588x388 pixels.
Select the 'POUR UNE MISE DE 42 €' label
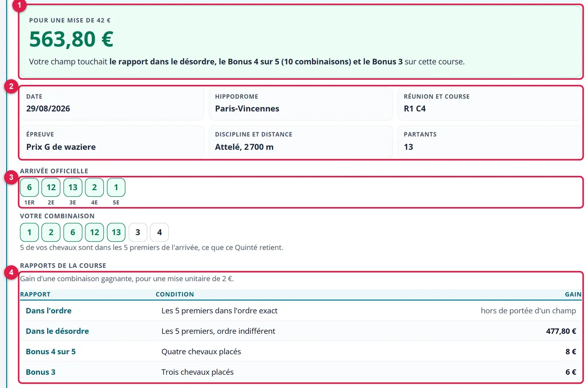tap(70, 20)
